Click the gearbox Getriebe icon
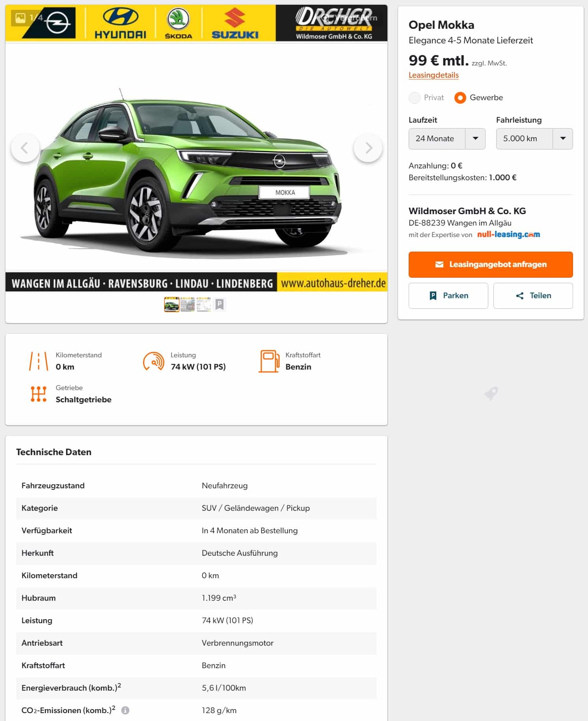 click(39, 394)
